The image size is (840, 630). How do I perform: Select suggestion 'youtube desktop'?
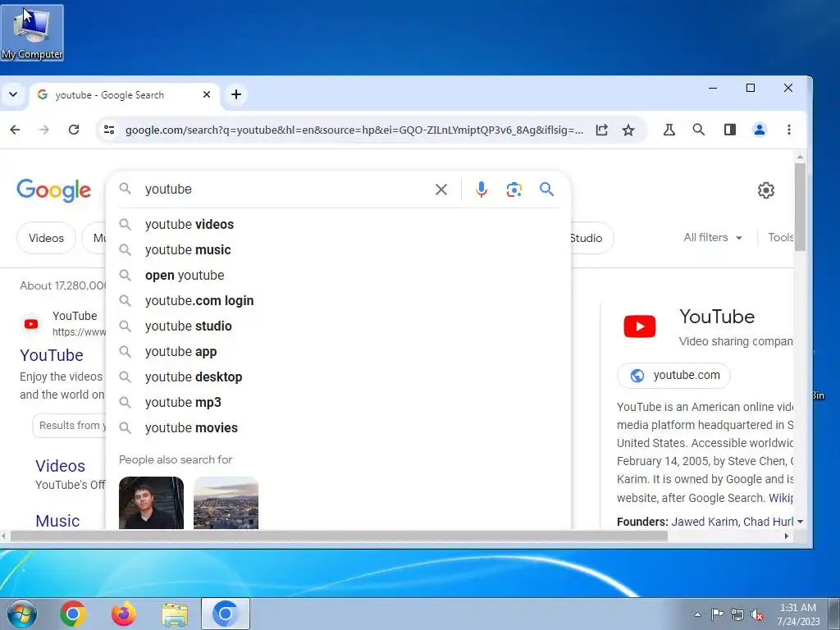pyautogui.click(x=339, y=377)
